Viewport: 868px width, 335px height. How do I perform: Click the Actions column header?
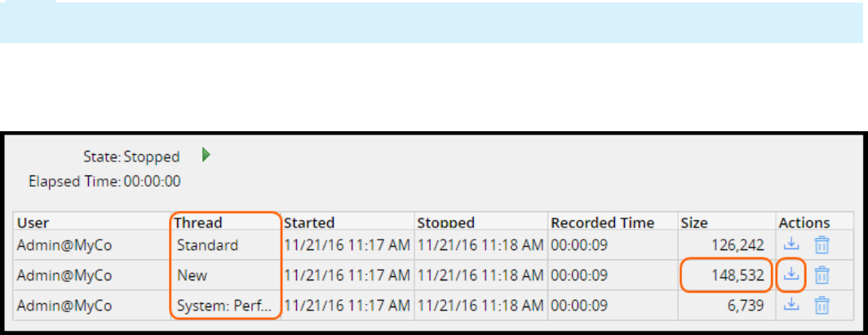(804, 223)
